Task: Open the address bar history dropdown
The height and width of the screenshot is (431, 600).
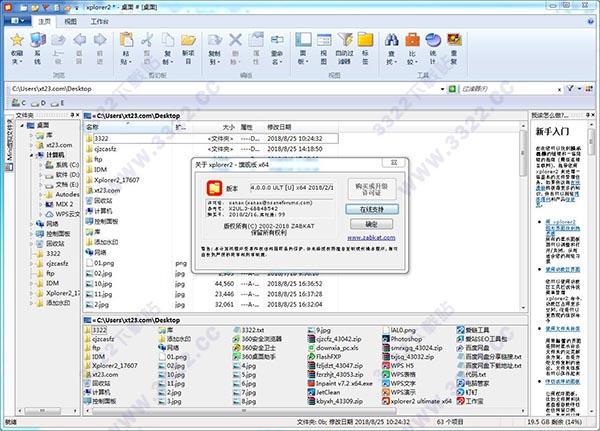Action: tap(442, 89)
